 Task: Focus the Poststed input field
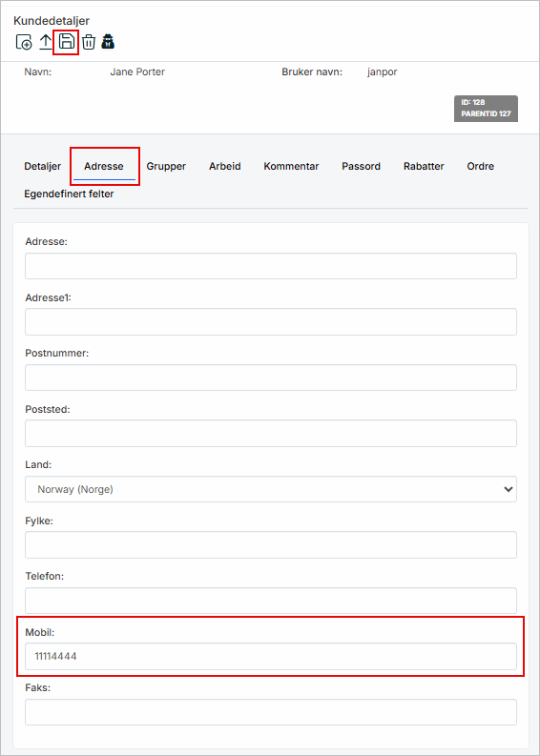pos(271,434)
